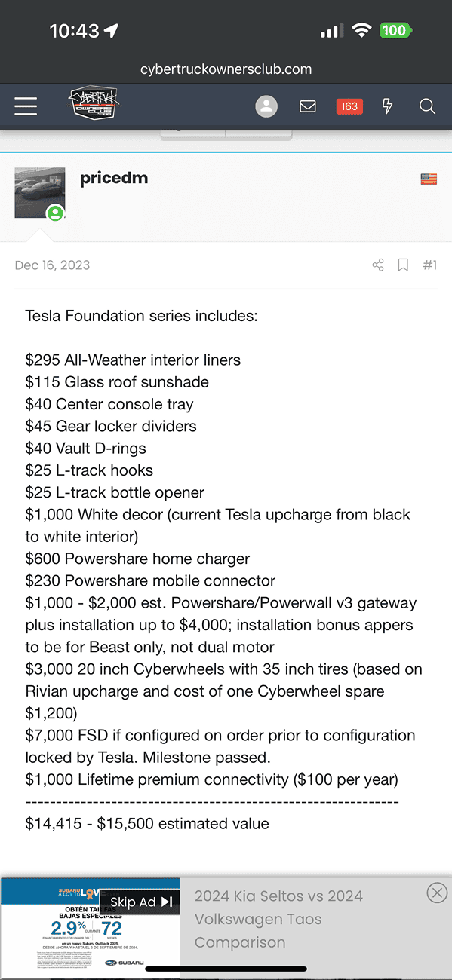Open the What's New lightning icon

coord(387,106)
